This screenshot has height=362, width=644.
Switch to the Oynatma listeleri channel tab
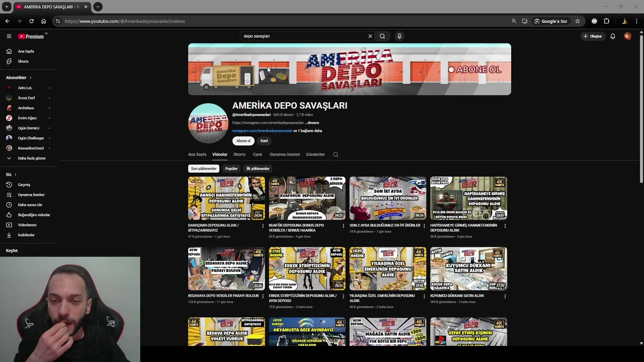click(x=285, y=154)
